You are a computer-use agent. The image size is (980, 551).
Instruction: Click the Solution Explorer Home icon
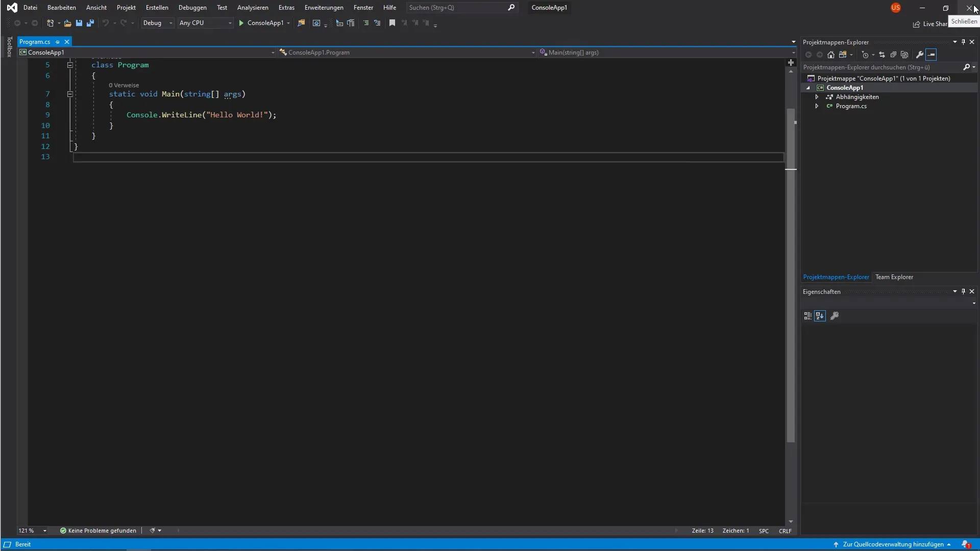click(x=831, y=55)
